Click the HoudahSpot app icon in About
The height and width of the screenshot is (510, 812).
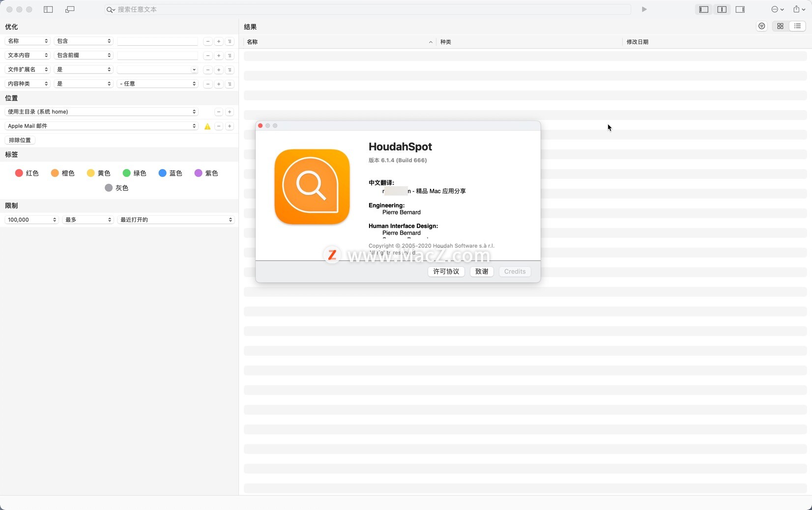point(312,187)
